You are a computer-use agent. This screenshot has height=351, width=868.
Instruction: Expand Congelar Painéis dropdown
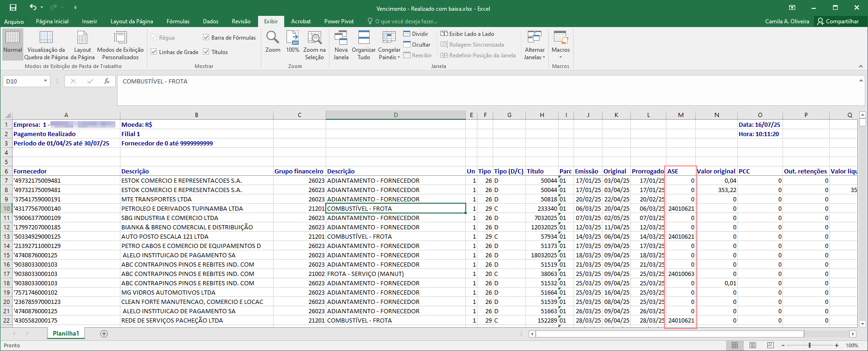(389, 45)
